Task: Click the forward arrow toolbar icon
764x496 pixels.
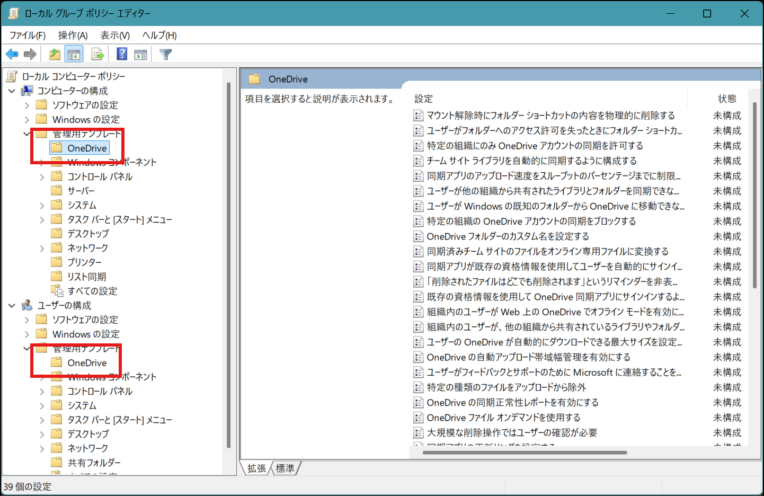Action: coord(30,54)
